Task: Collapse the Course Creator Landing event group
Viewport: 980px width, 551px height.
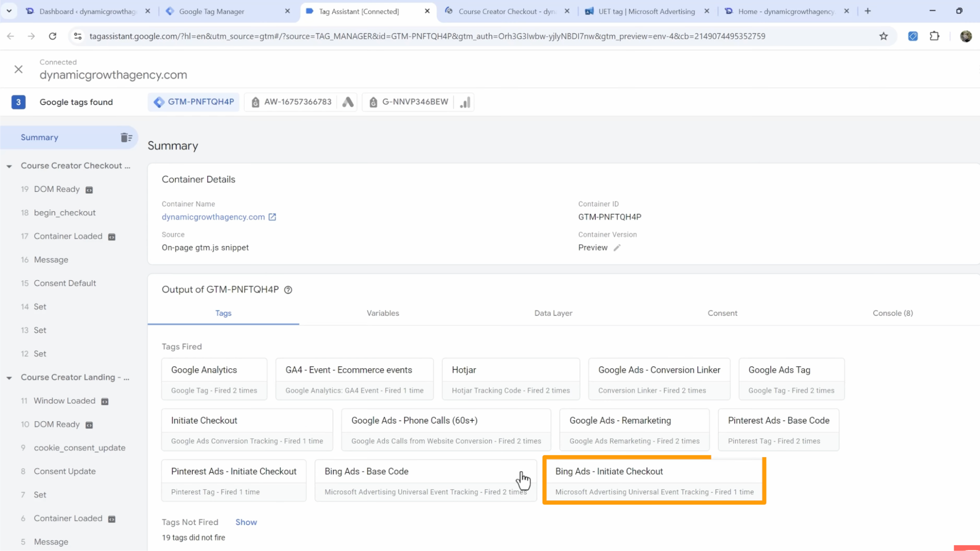Action: 9,378
